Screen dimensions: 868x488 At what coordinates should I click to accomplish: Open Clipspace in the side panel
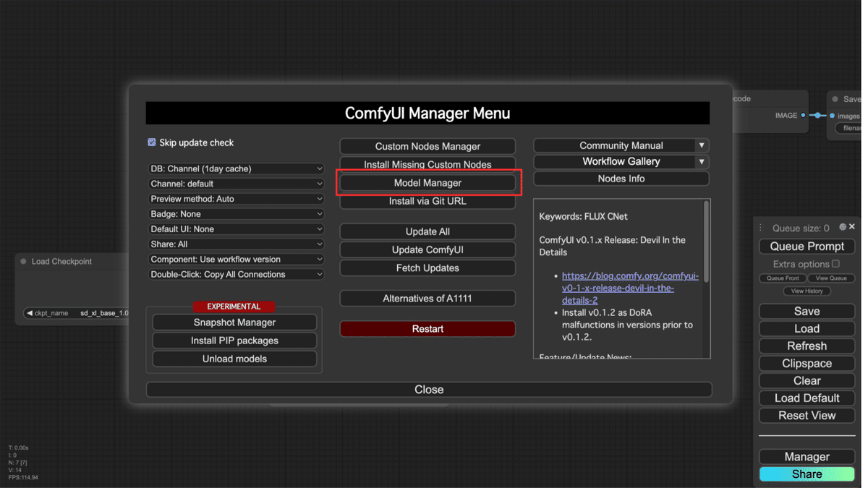(807, 364)
